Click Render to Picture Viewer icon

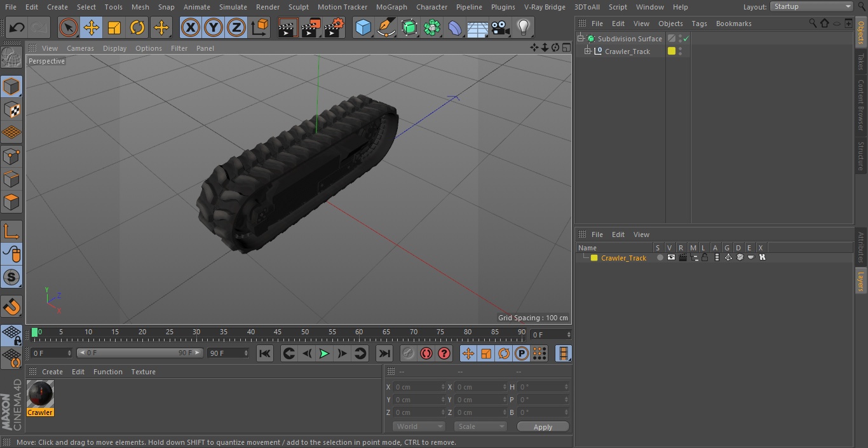tap(311, 27)
